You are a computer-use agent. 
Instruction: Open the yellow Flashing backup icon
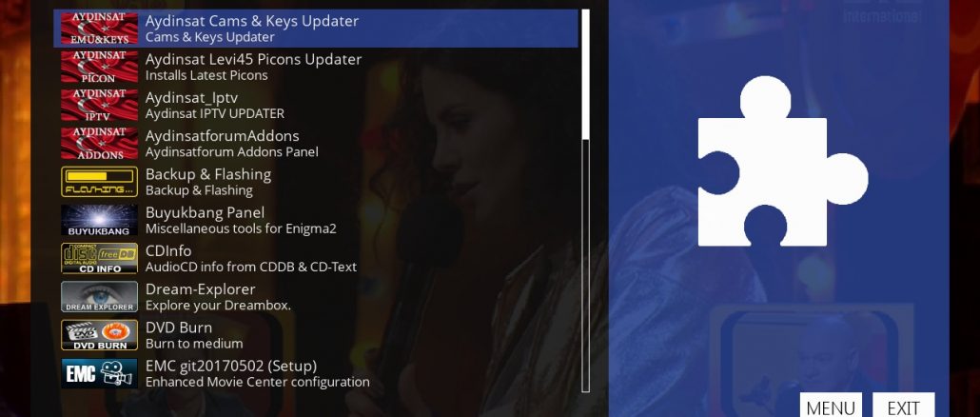pos(99,182)
